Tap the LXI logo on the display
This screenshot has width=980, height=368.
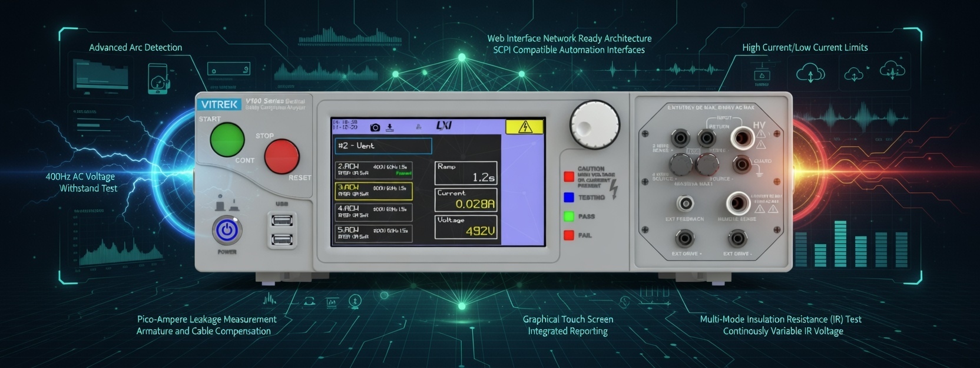pos(443,126)
